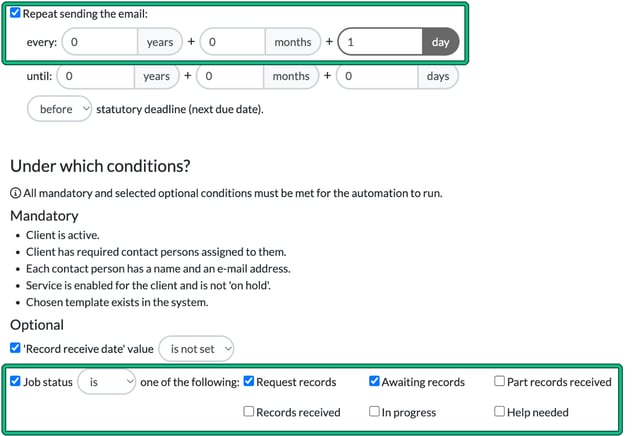Open the 'before' statutory deadline dropdown
The width and height of the screenshot is (632, 436).
click(59, 109)
